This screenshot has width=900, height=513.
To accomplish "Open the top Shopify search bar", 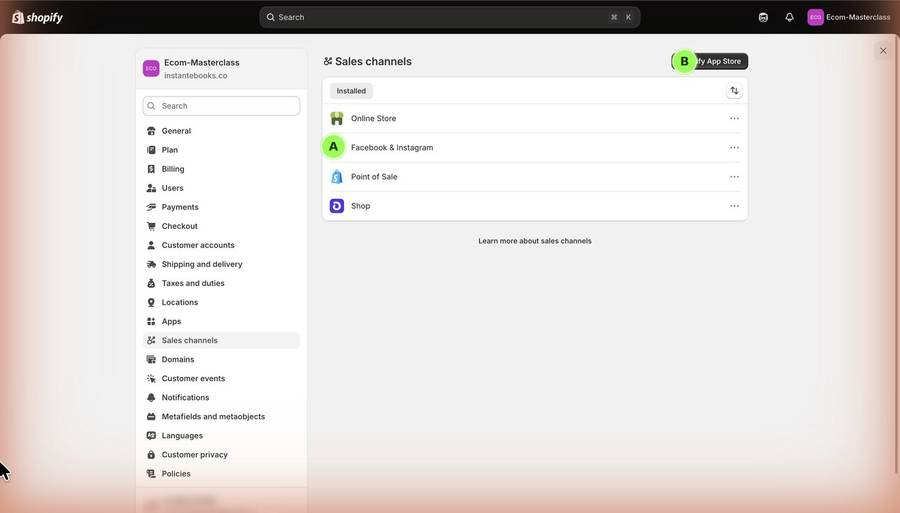I will tap(449, 17).
